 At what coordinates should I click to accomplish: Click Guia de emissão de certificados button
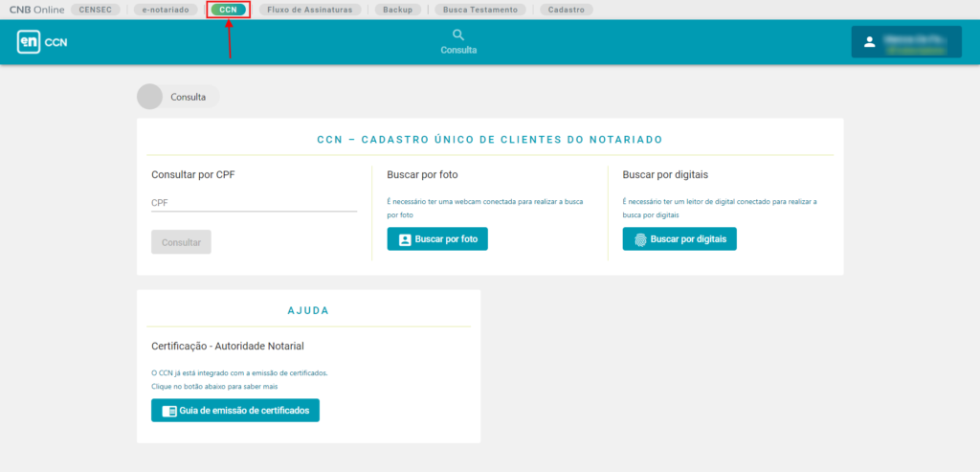coord(235,411)
